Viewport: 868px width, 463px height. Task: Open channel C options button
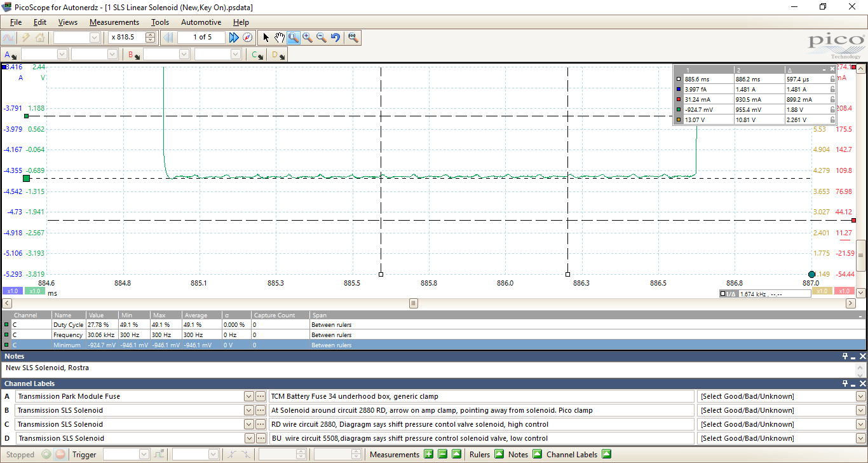tap(257, 55)
